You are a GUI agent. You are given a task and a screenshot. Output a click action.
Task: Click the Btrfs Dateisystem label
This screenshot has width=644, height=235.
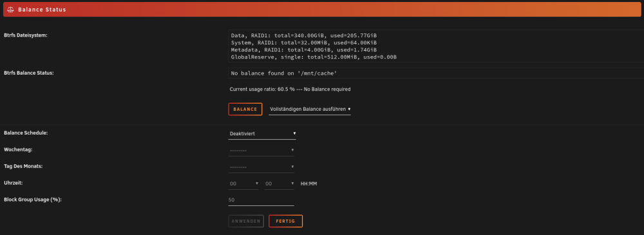coord(26,35)
